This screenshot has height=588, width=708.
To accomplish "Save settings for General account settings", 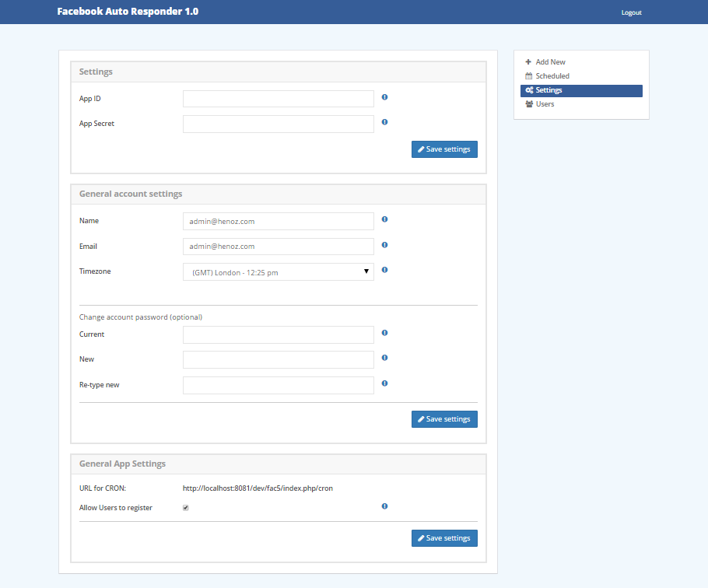I will (443, 419).
